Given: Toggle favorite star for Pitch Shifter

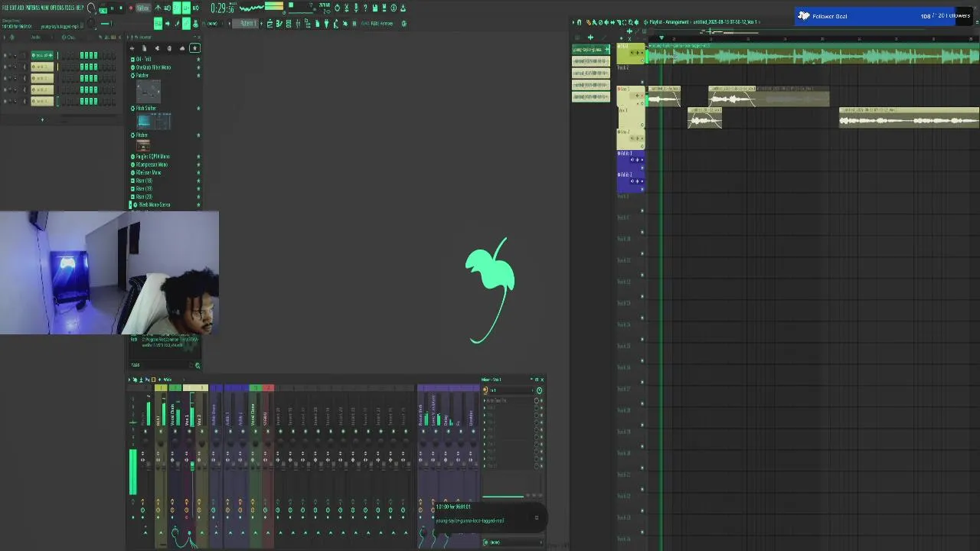Looking at the screenshot, I should pos(198,109).
